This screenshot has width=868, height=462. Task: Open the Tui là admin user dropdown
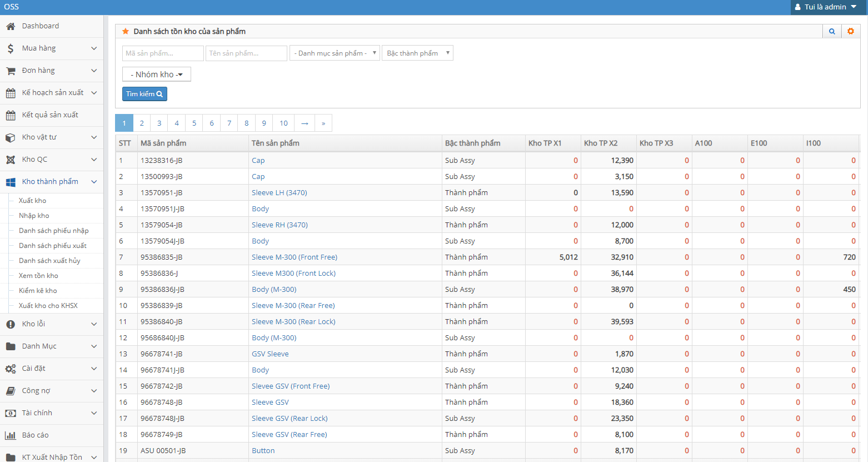point(829,7)
